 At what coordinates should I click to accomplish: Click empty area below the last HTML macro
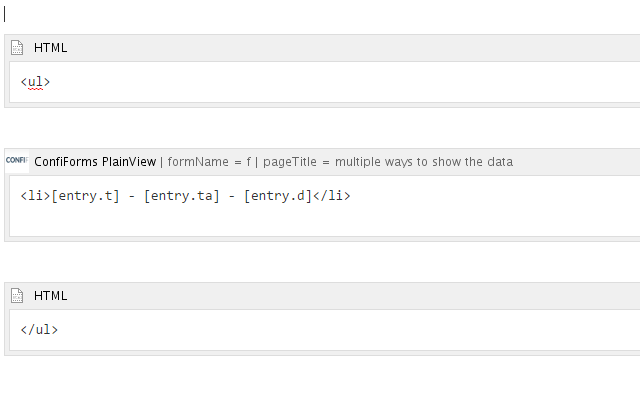pos(320,381)
